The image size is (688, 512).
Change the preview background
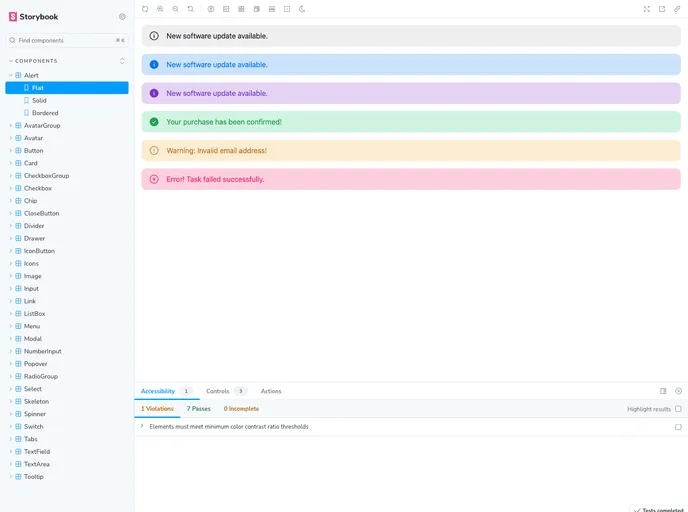[226, 9]
